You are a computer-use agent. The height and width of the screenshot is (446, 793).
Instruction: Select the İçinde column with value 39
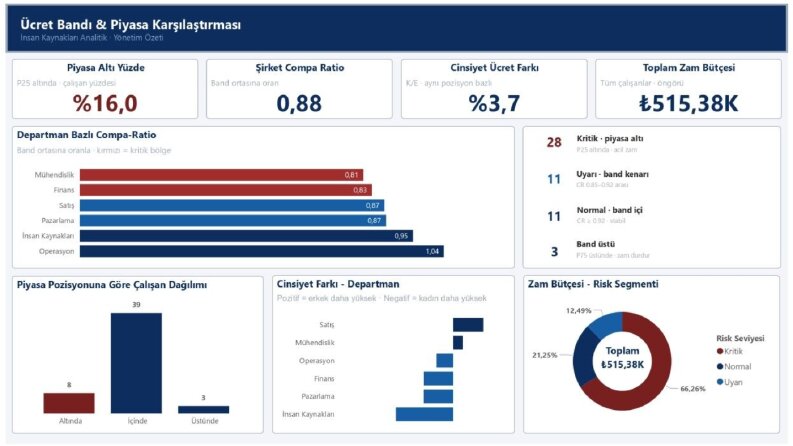pos(137,363)
